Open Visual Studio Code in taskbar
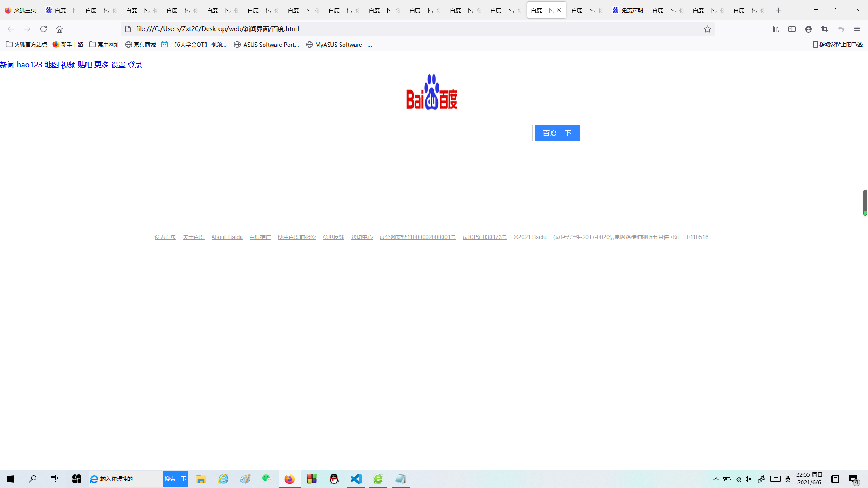The image size is (868, 488). (x=356, y=479)
